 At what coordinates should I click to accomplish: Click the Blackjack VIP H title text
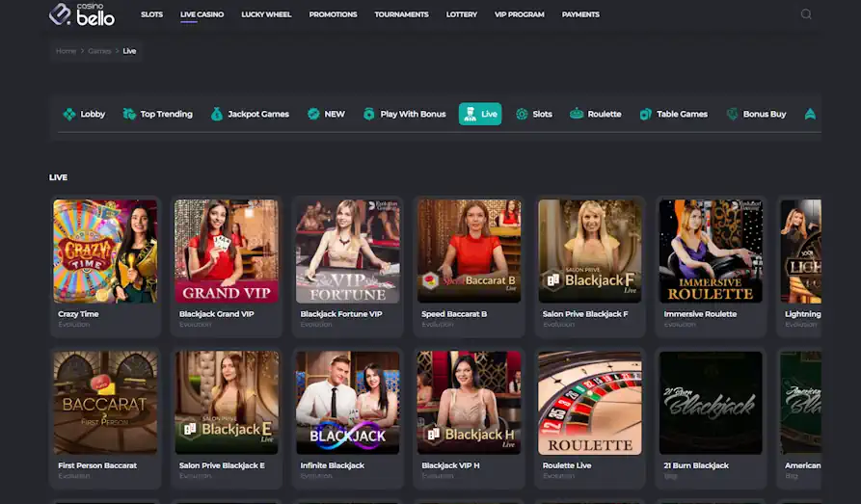(450, 465)
